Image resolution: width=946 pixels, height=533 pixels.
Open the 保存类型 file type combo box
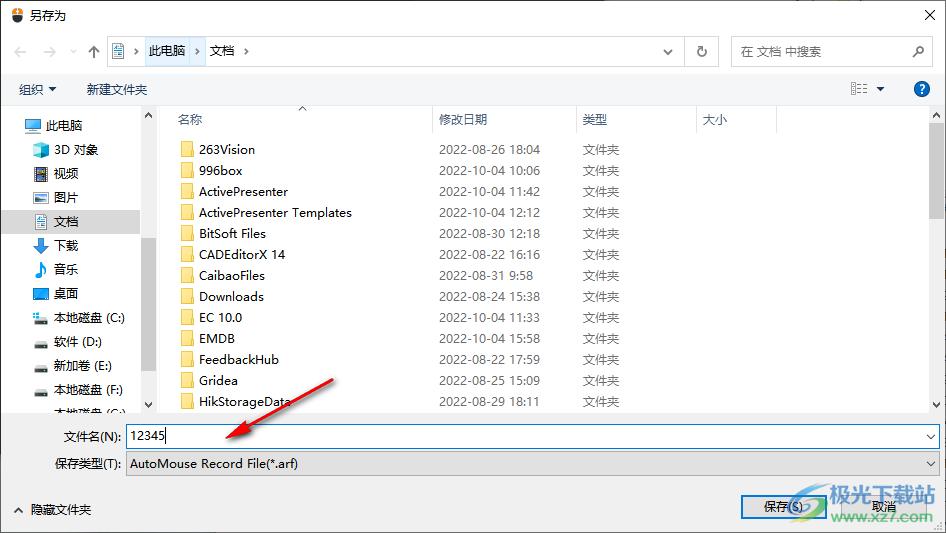tap(533, 464)
